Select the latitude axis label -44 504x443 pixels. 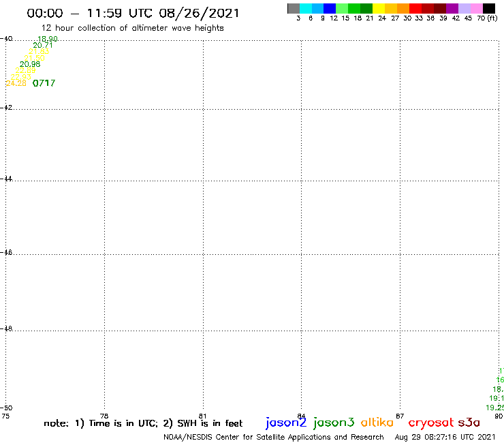(x=6, y=179)
